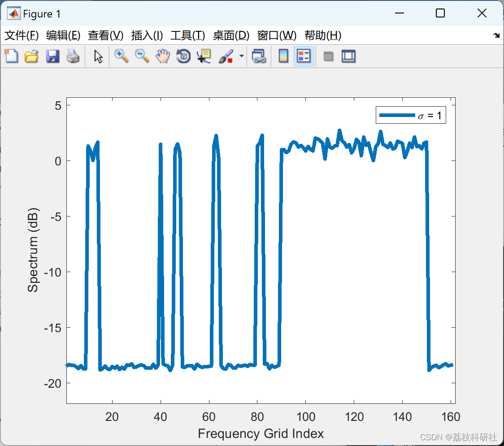Image resolution: width=504 pixels, height=446 pixels.
Task: Click the σ = 1 legend box
Action: click(x=411, y=115)
